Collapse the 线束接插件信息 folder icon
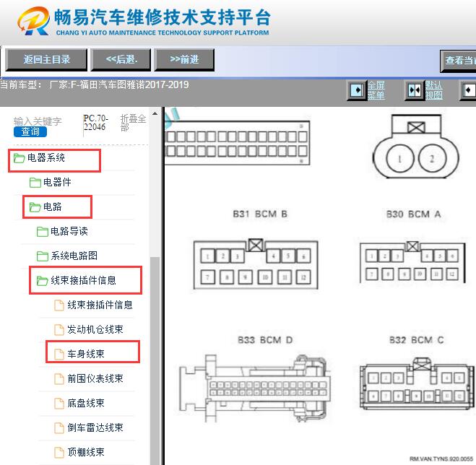 coord(42,281)
